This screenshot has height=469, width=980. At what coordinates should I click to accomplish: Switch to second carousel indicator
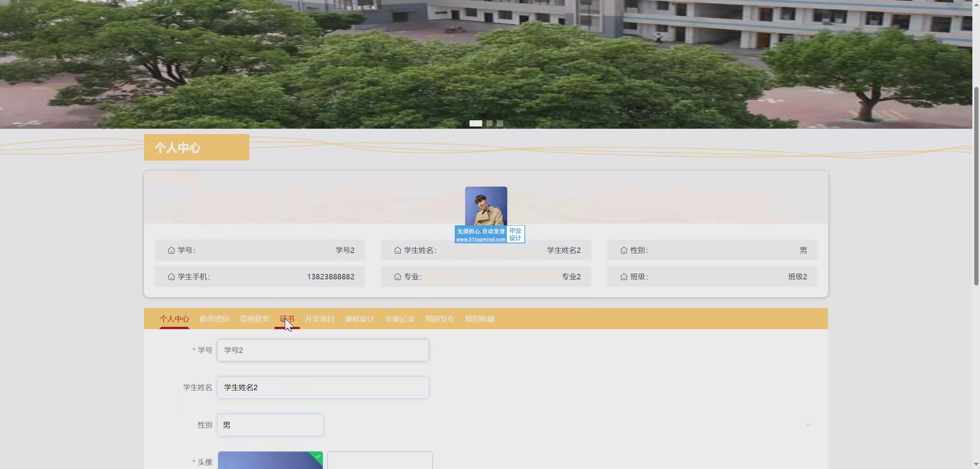tap(489, 123)
